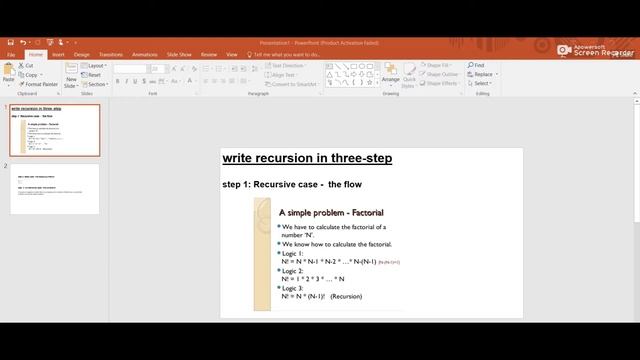Open the Select dropdown in Editing

click(480, 83)
